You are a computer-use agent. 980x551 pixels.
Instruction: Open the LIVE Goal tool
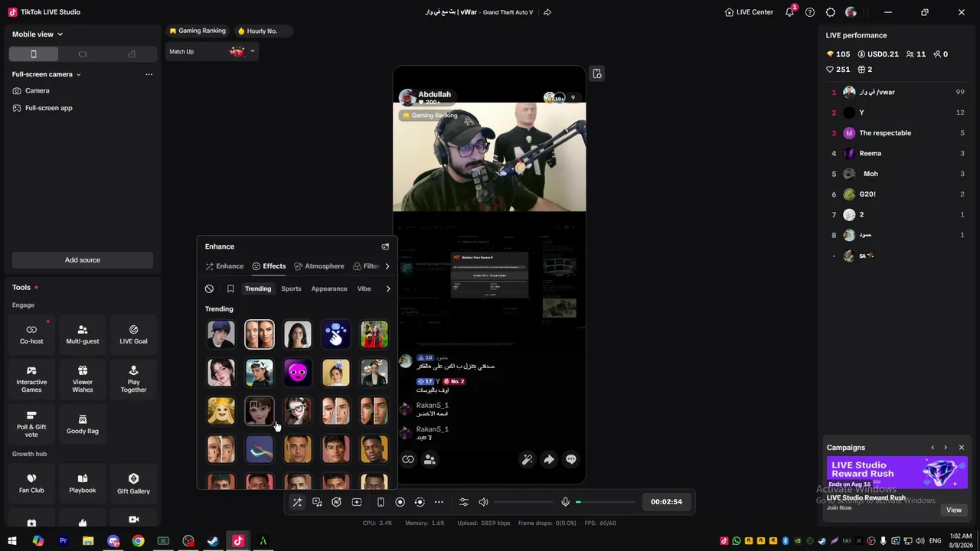[x=133, y=334]
